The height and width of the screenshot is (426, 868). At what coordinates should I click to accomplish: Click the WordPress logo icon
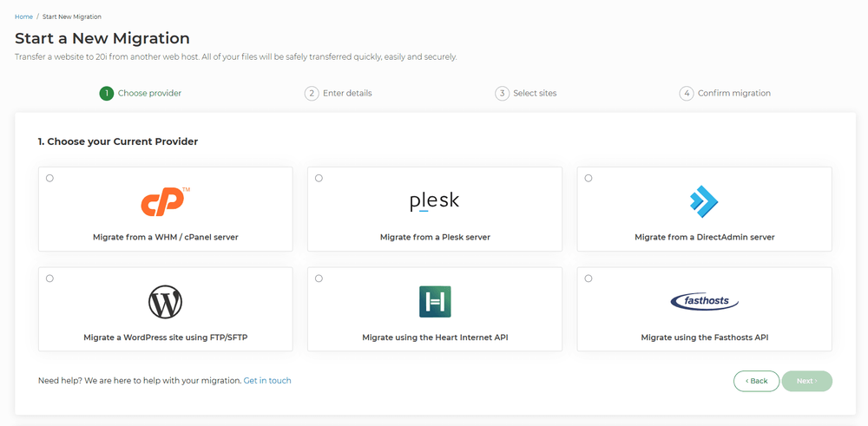pos(165,302)
